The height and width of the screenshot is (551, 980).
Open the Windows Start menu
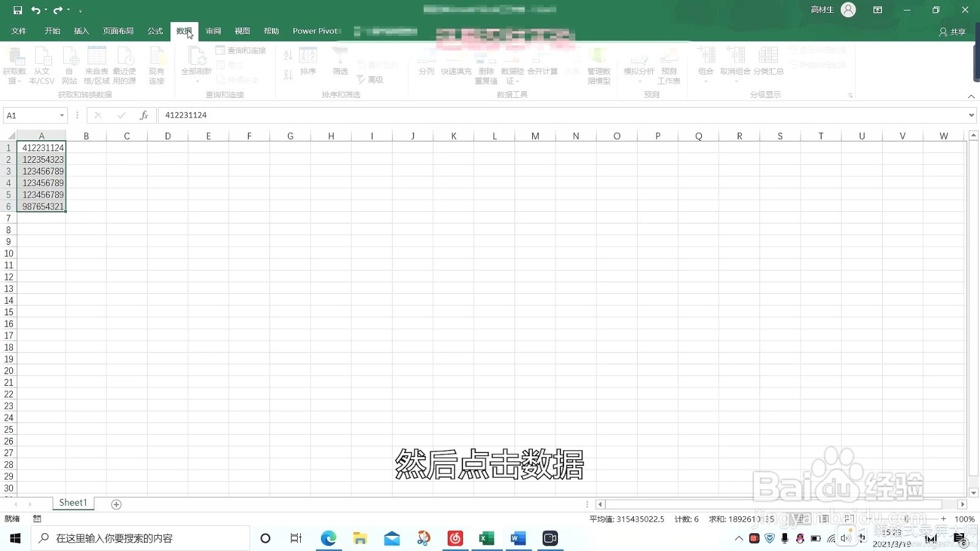(x=15, y=538)
